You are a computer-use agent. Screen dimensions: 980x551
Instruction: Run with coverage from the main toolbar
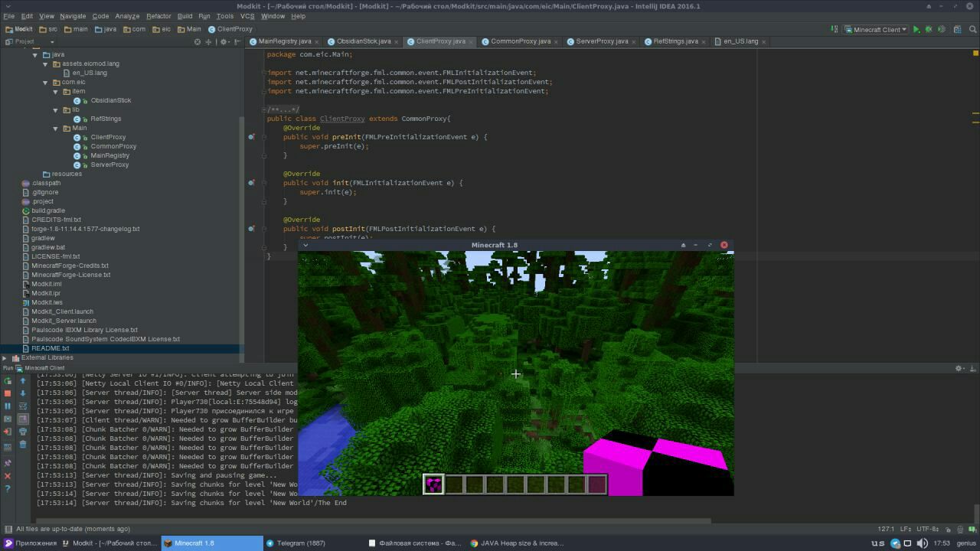[x=942, y=30]
